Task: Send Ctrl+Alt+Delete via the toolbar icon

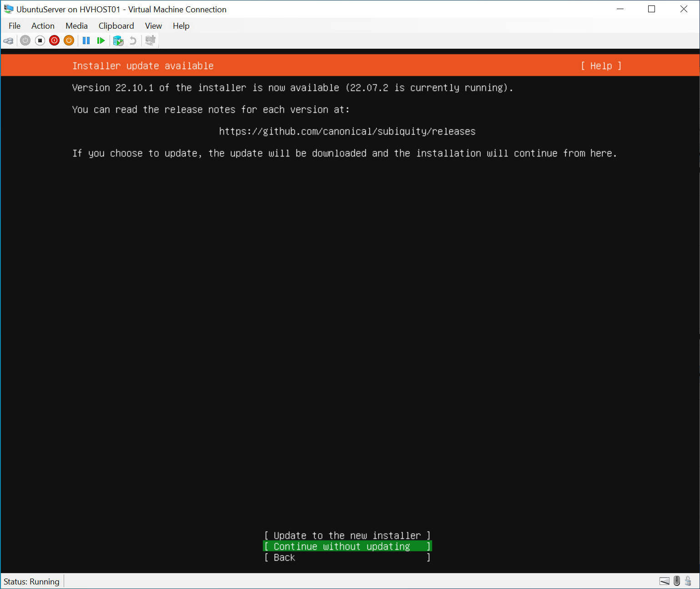Action: click(x=8, y=41)
